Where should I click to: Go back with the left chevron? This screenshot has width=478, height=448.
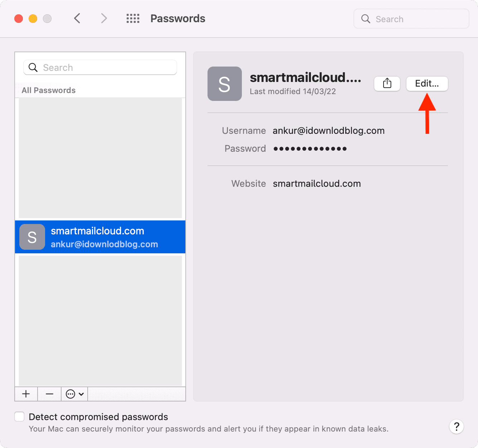coord(77,18)
